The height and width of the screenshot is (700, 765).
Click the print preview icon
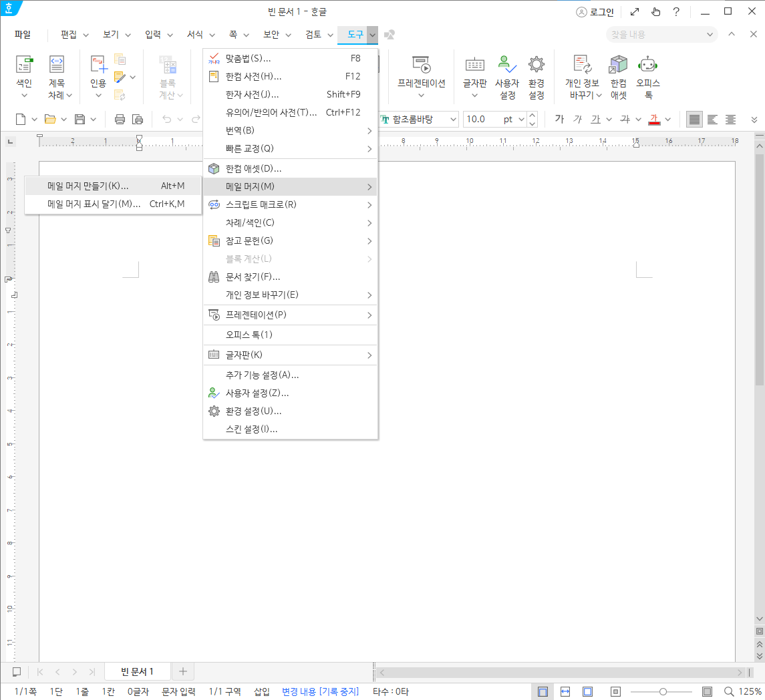(138, 119)
